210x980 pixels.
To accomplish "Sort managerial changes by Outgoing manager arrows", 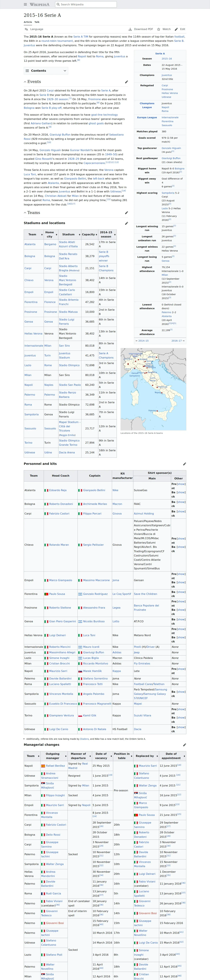I will [x=66, y=756].
